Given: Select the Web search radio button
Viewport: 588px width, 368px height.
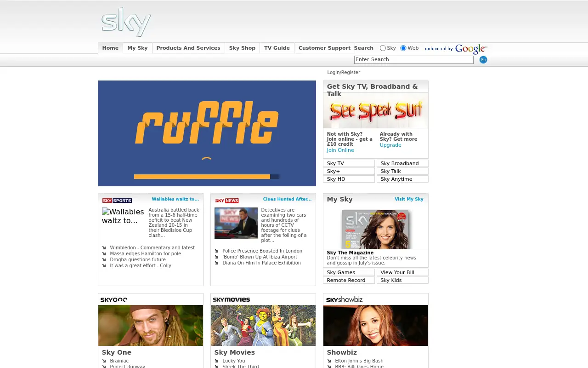Looking at the screenshot, I should point(403,48).
